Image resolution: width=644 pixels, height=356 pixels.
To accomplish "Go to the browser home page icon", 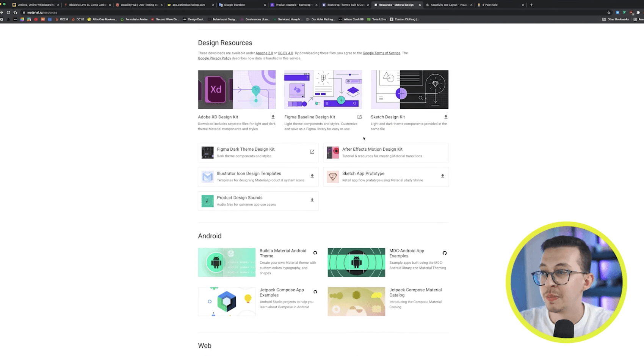I will (15, 12).
